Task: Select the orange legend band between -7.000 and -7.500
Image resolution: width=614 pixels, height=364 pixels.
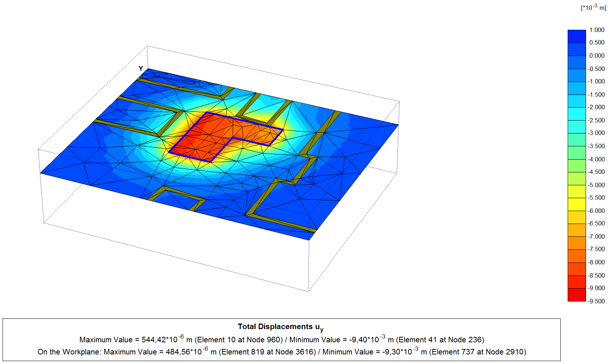Action: (576, 243)
